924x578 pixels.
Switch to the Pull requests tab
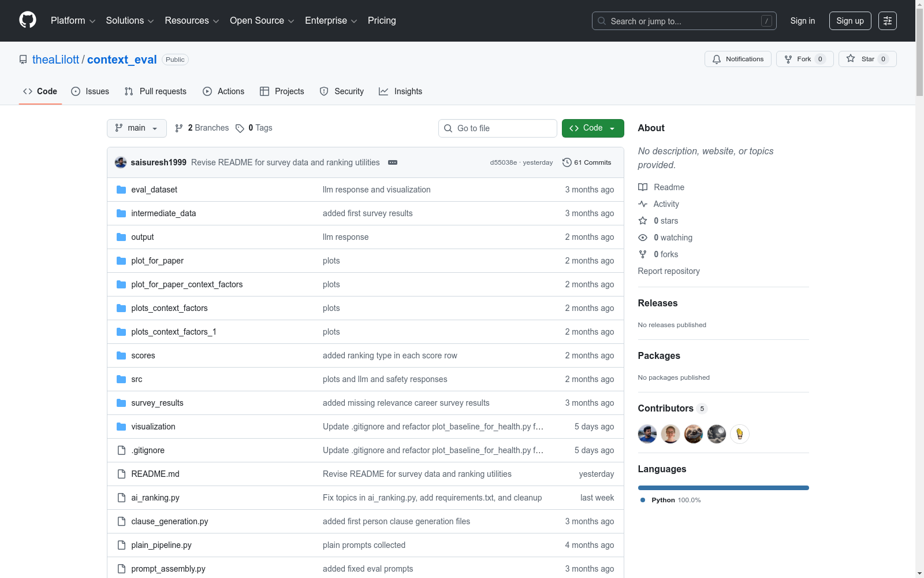pos(155,91)
